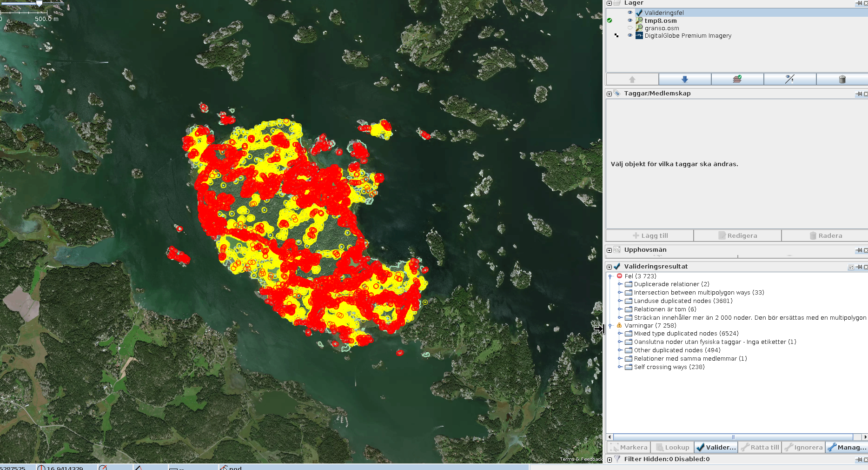The height and width of the screenshot is (470, 868).
Task: Click the layer visibility and opacity button
Action: pyautogui.click(x=789, y=79)
